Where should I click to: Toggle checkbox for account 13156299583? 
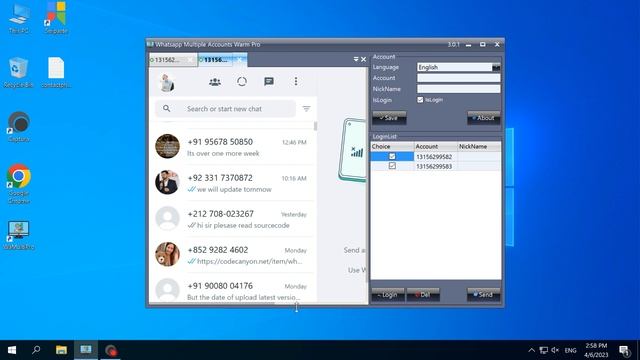coord(392,166)
